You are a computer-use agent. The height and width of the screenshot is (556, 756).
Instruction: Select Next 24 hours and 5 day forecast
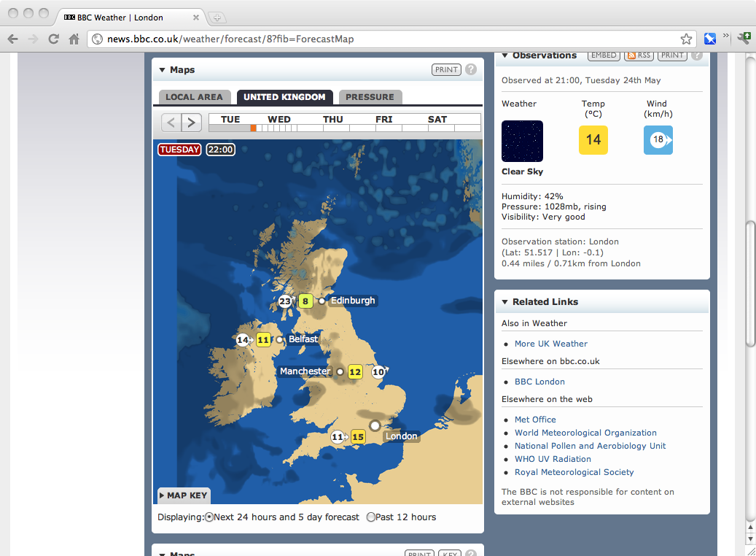click(209, 517)
